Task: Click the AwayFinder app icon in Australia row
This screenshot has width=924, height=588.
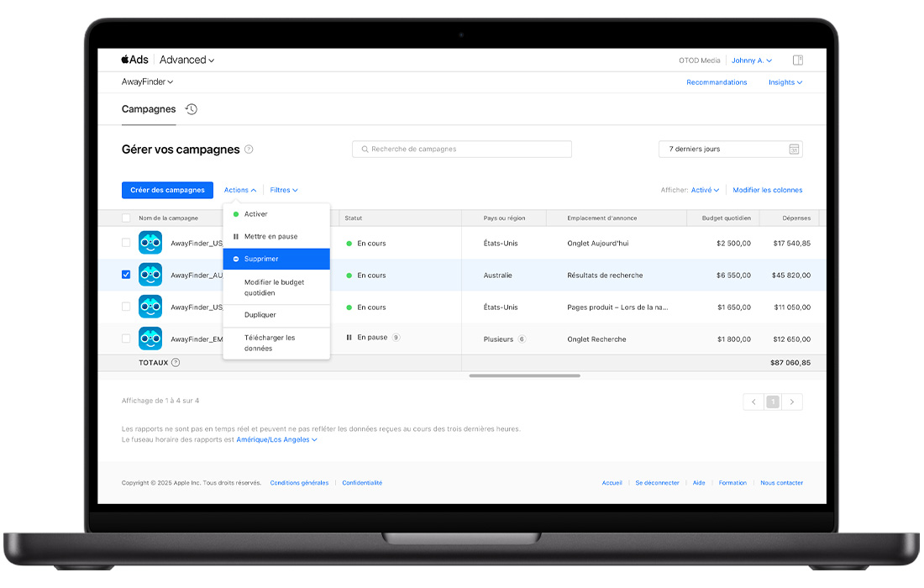Action: coord(150,275)
